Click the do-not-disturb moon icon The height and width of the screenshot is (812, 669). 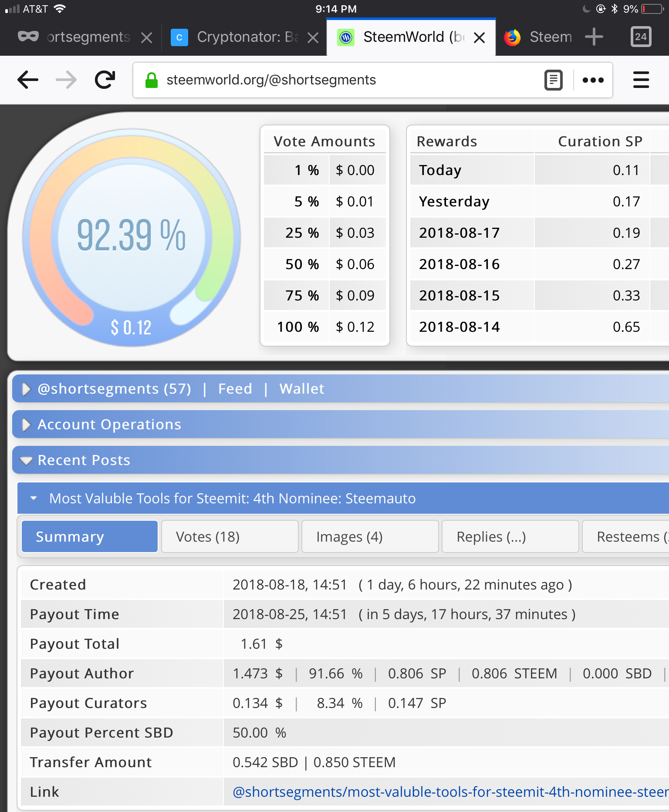pyautogui.click(x=586, y=9)
